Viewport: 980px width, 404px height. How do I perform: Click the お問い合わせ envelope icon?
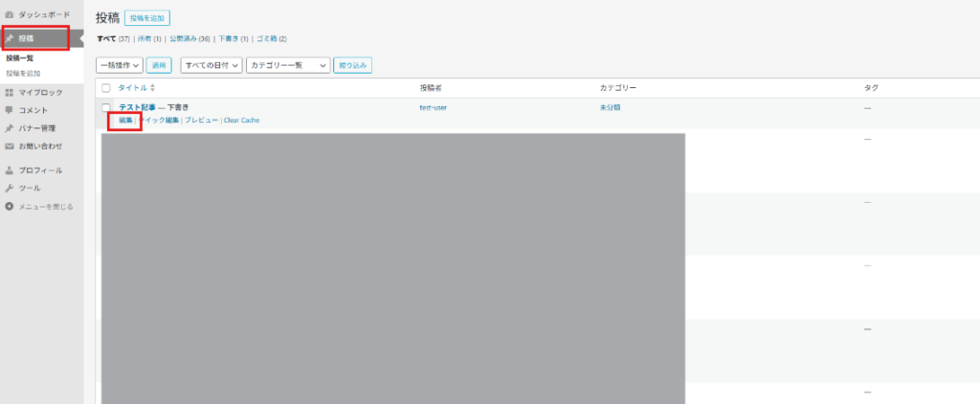9,146
